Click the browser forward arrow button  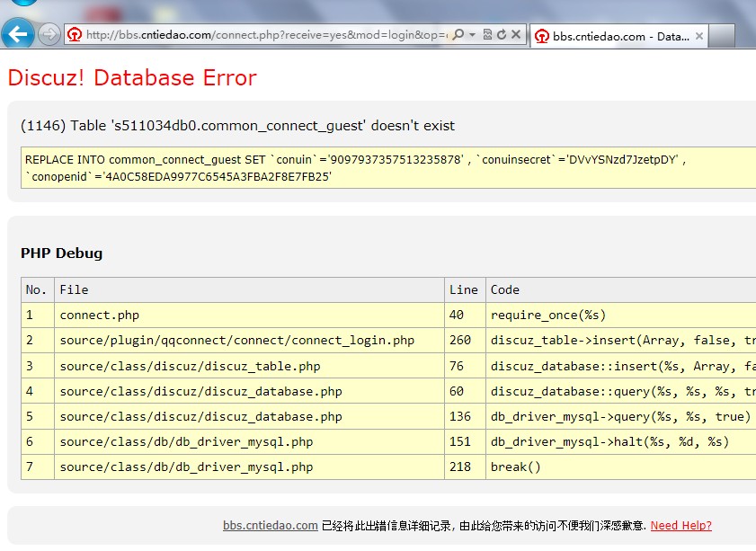click(49, 35)
